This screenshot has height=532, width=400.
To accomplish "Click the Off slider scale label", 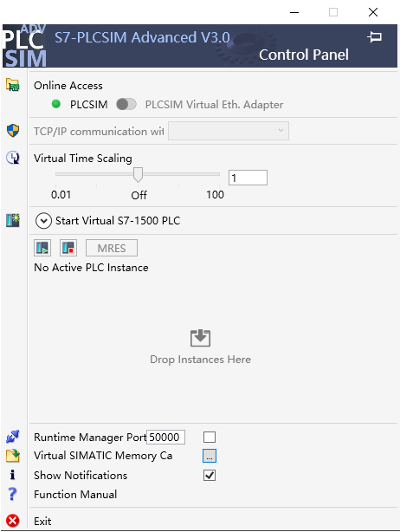I will [139, 195].
